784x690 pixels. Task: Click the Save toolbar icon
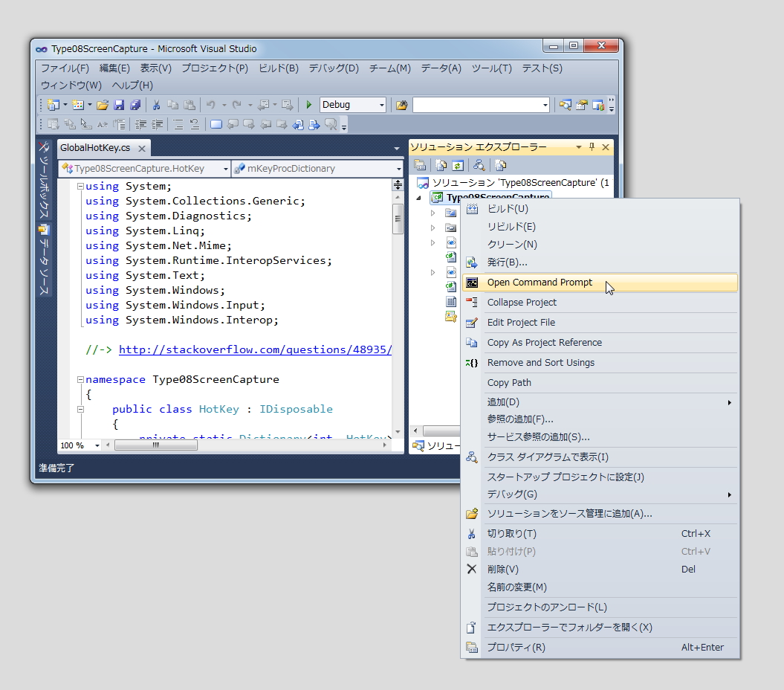pos(120,104)
